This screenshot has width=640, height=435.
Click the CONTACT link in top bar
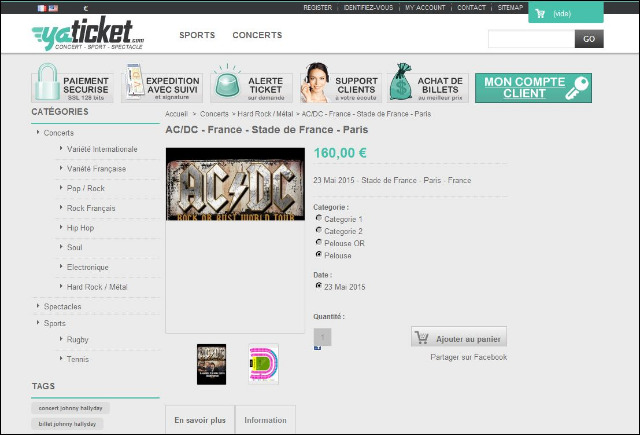471,8
